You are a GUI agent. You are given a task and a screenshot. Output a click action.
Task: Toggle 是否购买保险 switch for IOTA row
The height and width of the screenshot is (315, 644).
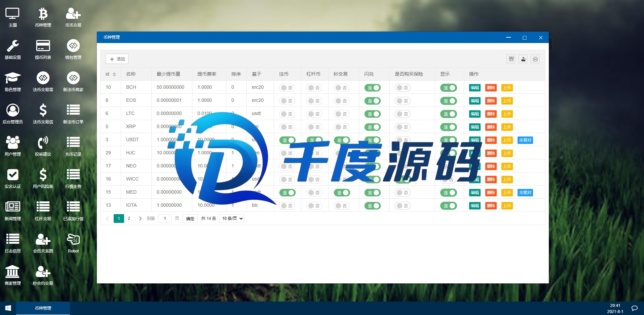pyautogui.click(x=403, y=206)
